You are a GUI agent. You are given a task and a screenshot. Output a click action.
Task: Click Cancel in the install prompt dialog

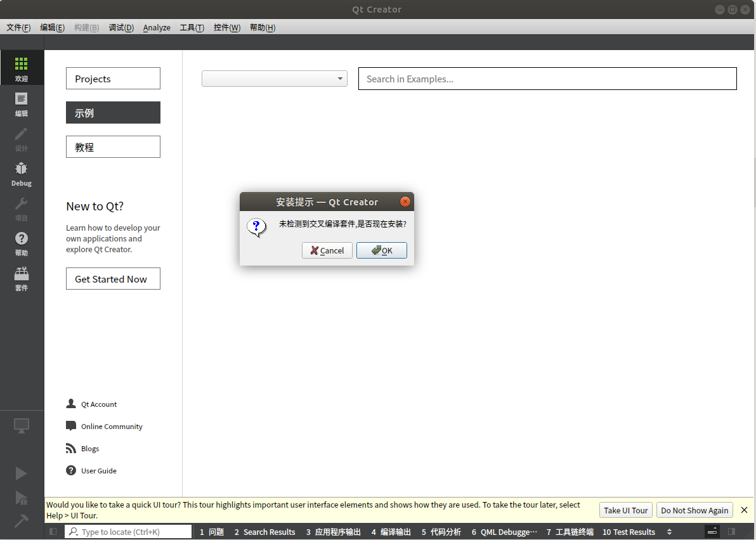pos(327,250)
